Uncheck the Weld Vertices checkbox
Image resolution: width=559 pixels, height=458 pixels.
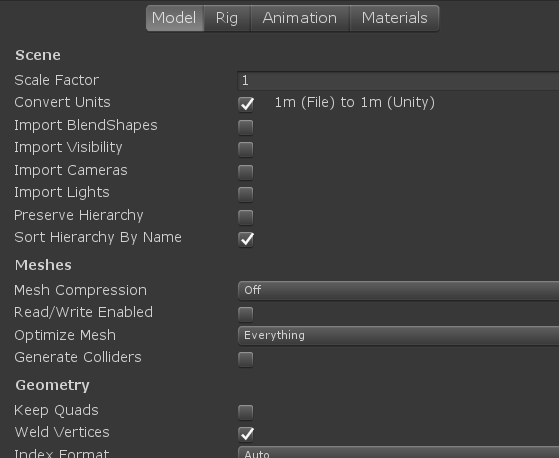pyautogui.click(x=246, y=434)
